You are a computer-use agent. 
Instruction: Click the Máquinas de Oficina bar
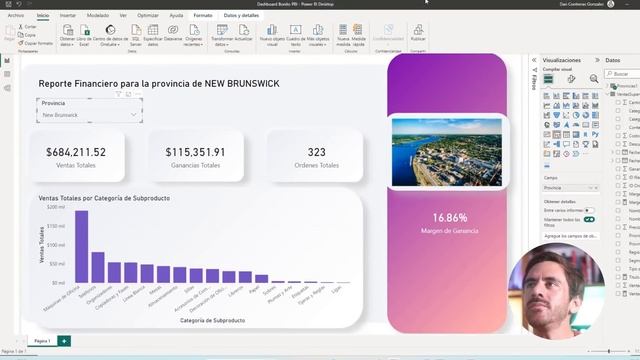pos(82,247)
